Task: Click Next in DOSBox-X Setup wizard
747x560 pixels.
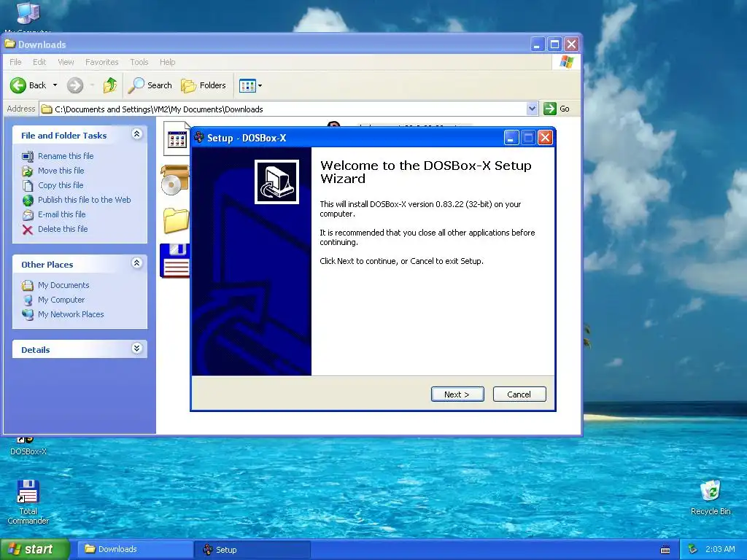Action: [457, 394]
